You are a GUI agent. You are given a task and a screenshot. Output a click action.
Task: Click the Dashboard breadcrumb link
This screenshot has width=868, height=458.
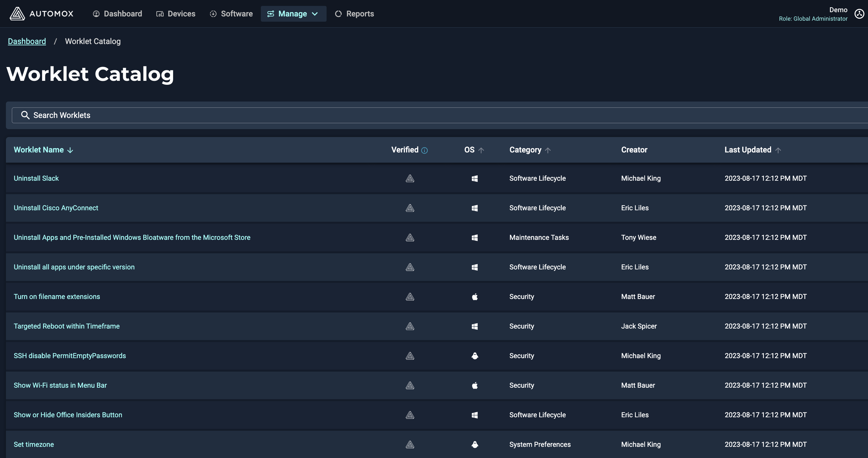[27, 41]
